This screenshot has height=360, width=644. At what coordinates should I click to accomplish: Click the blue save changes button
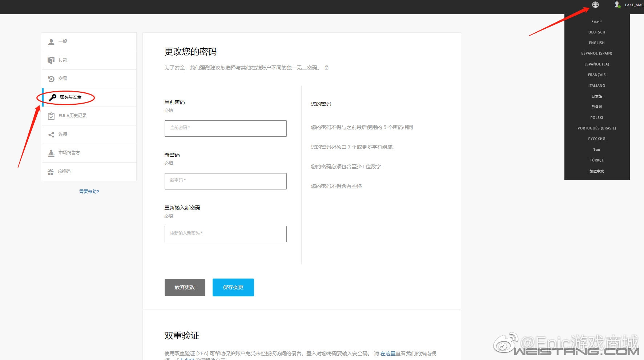233,287
